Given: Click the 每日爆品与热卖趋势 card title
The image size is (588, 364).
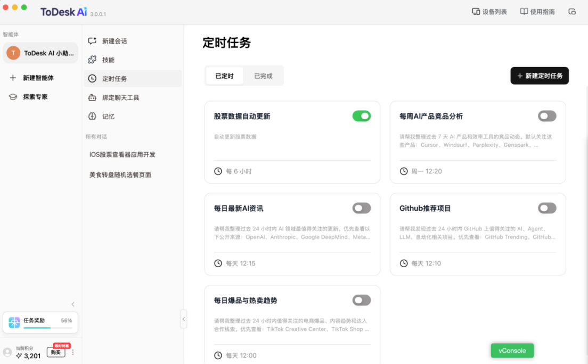Looking at the screenshot, I should [x=246, y=300].
